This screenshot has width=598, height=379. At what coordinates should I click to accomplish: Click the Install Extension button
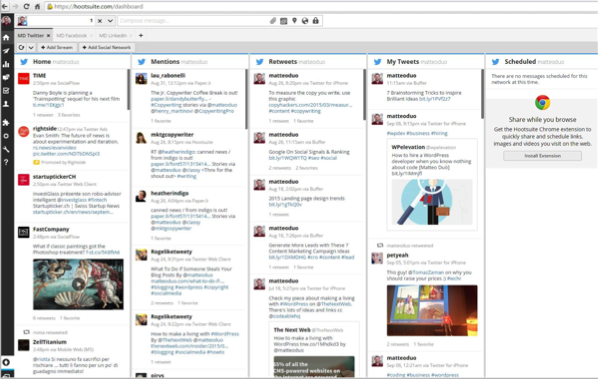tap(542, 156)
